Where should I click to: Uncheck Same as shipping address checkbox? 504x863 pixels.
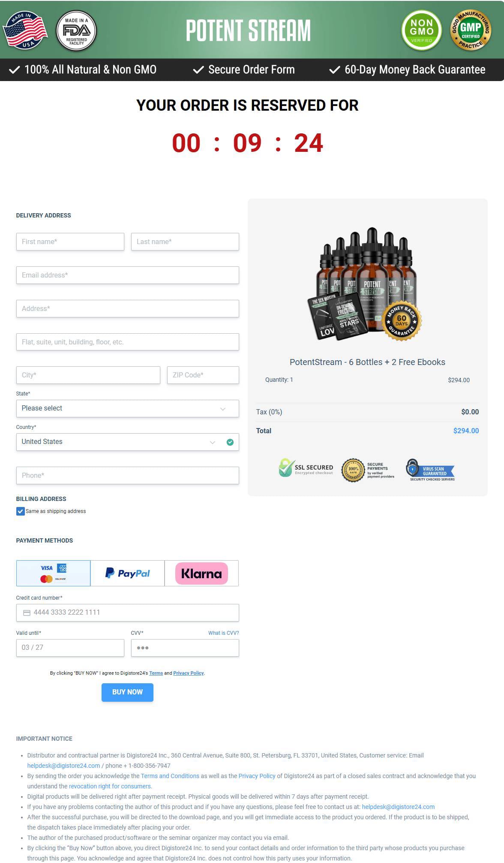tap(20, 511)
